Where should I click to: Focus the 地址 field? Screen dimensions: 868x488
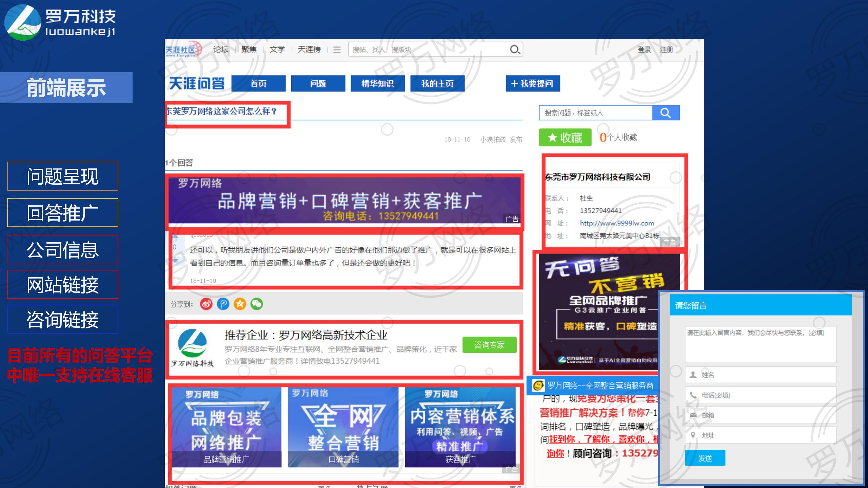(x=761, y=435)
